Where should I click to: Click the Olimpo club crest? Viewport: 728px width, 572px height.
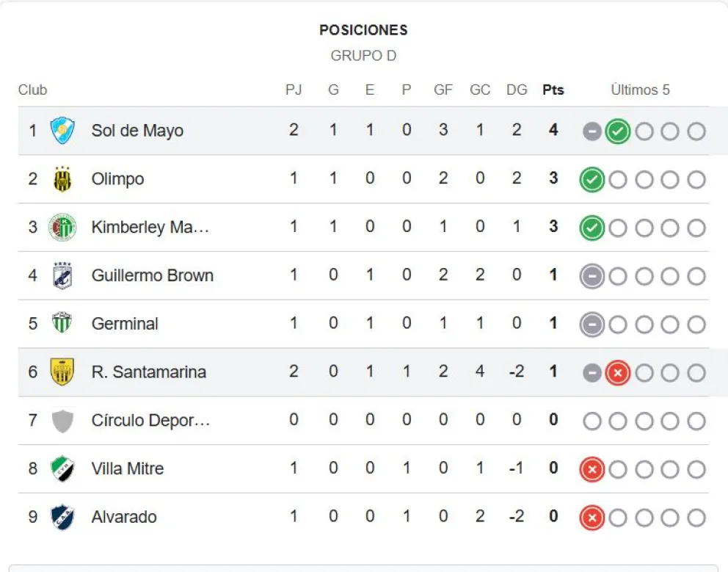[x=62, y=179]
